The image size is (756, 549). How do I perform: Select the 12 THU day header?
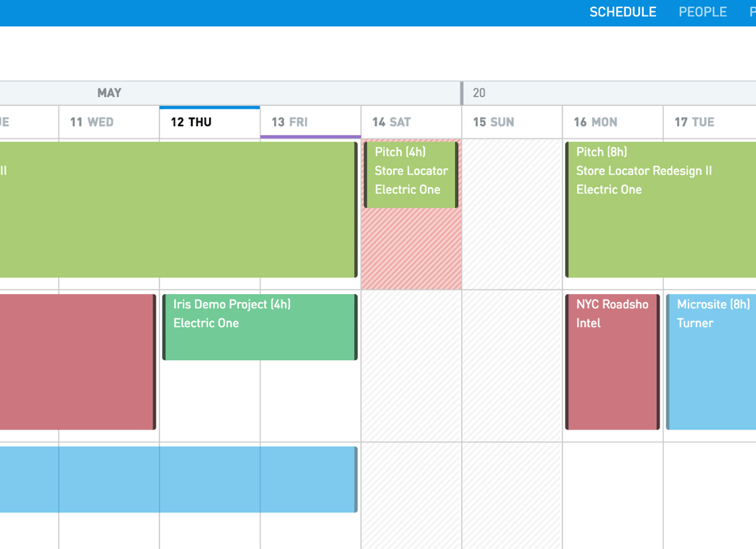[x=209, y=122]
